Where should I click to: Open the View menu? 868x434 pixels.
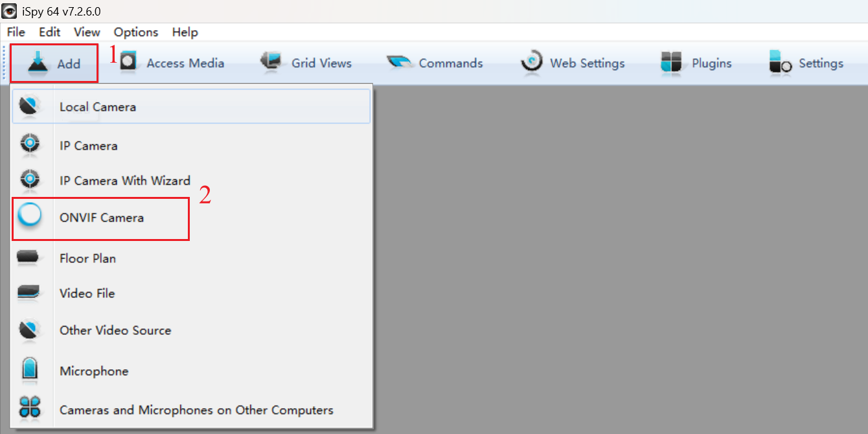(x=86, y=32)
